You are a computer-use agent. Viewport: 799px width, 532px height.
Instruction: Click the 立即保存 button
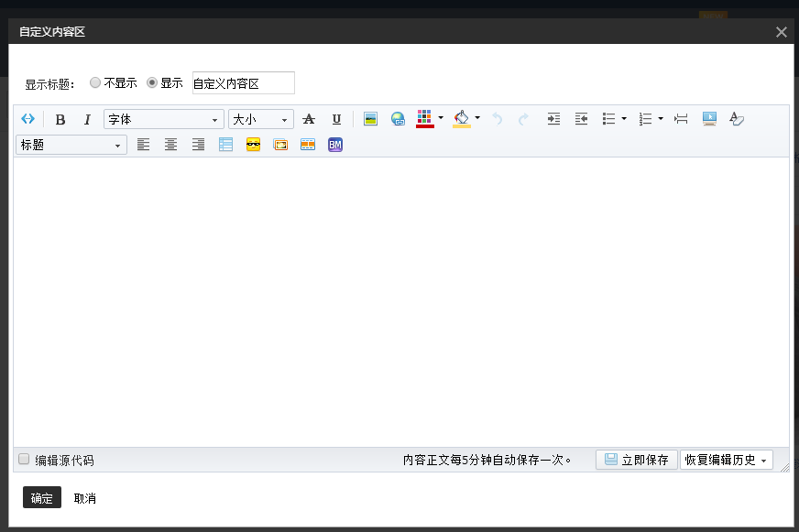click(637, 460)
